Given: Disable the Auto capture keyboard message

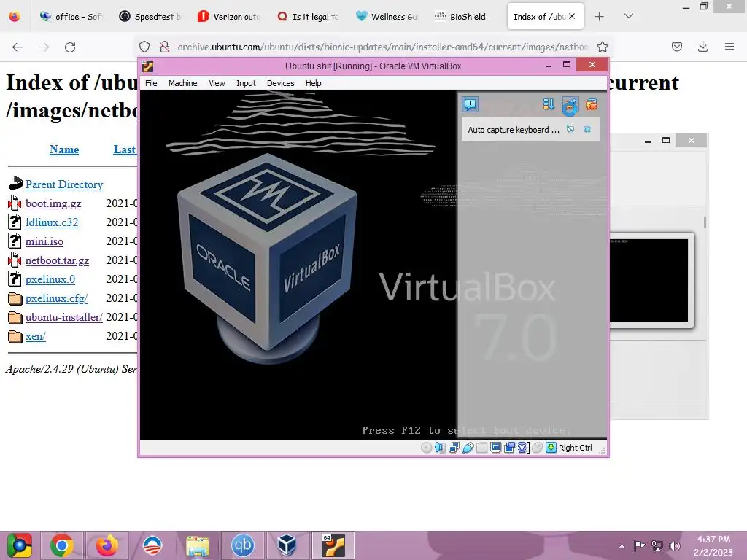Looking at the screenshot, I should [570, 130].
